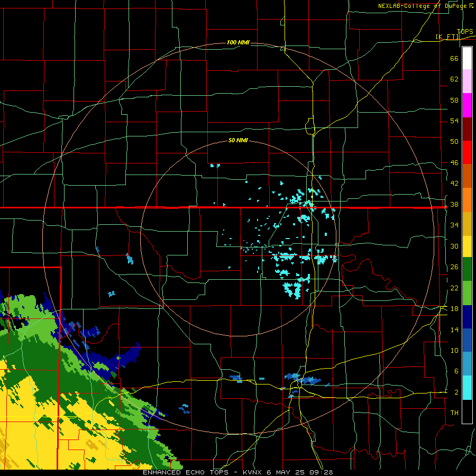This screenshot has height=476, width=476.
Task: Click the '[K FT]' units label
Action: 447,37
